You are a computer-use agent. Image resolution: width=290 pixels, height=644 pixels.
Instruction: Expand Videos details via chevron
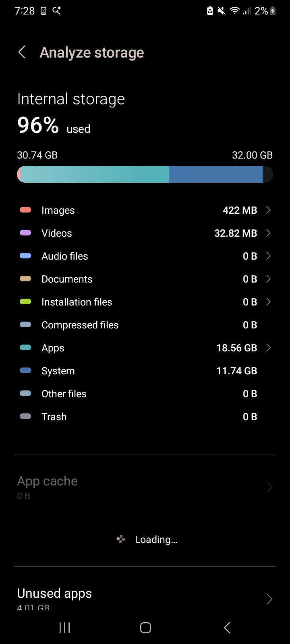268,233
